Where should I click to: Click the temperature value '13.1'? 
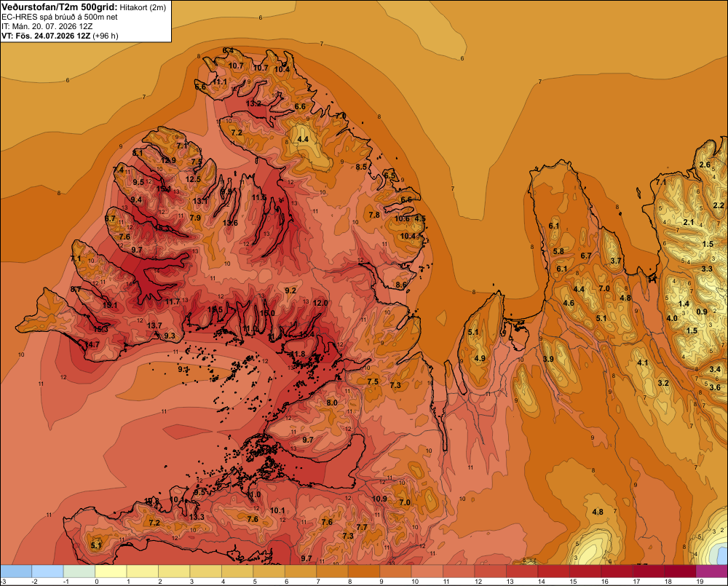click(x=201, y=201)
